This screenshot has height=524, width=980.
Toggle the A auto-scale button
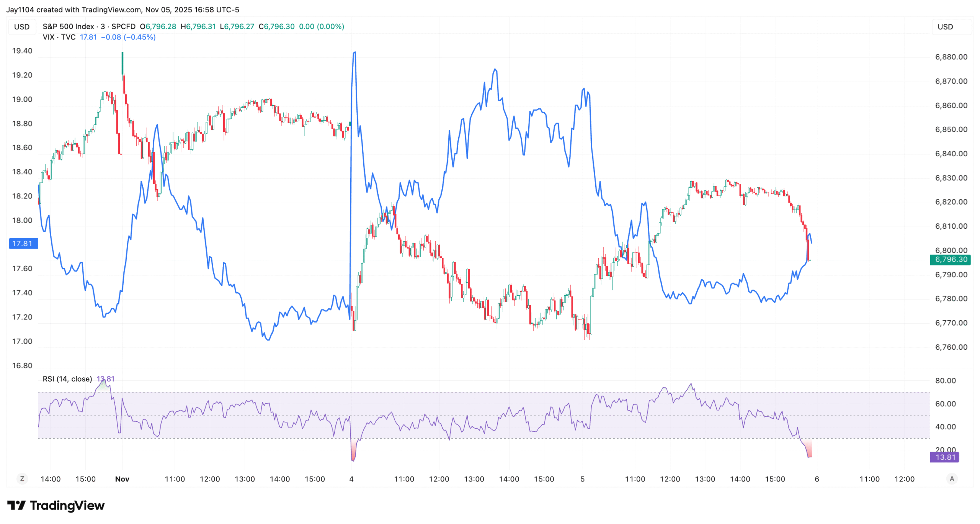pyautogui.click(x=952, y=478)
